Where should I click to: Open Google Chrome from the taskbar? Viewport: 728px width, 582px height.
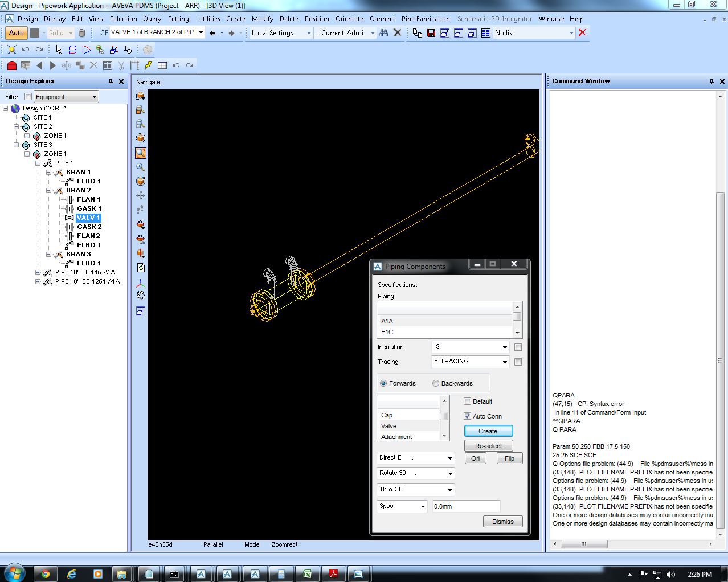[46, 574]
